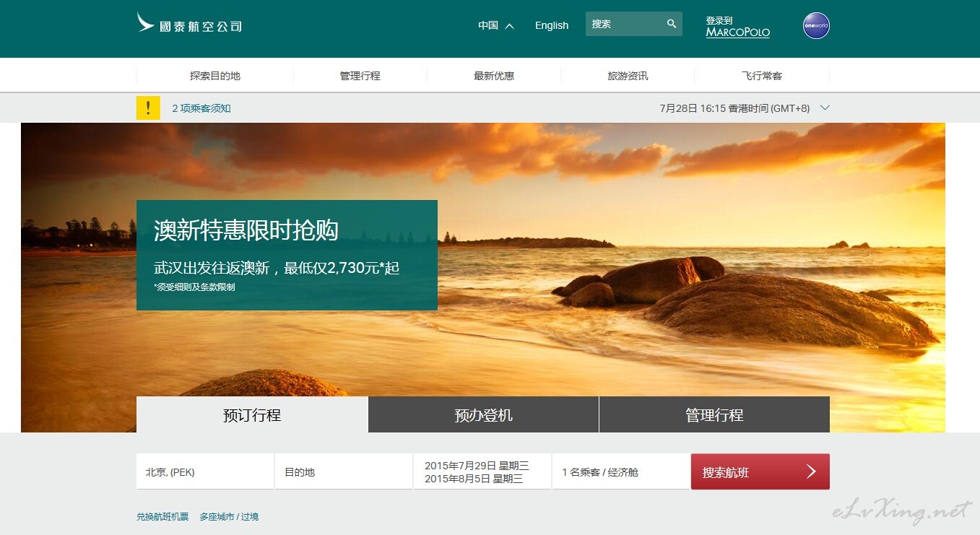This screenshot has height=535, width=980.
Task: Open the oneworld alliance badge
Action: [816, 26]
